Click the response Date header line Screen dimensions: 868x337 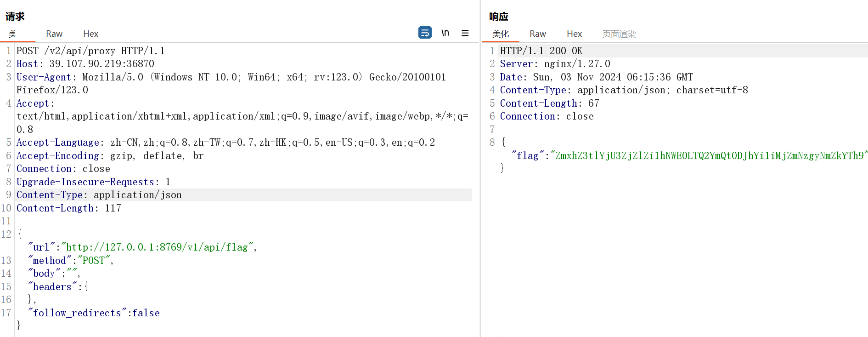(597, 77)
